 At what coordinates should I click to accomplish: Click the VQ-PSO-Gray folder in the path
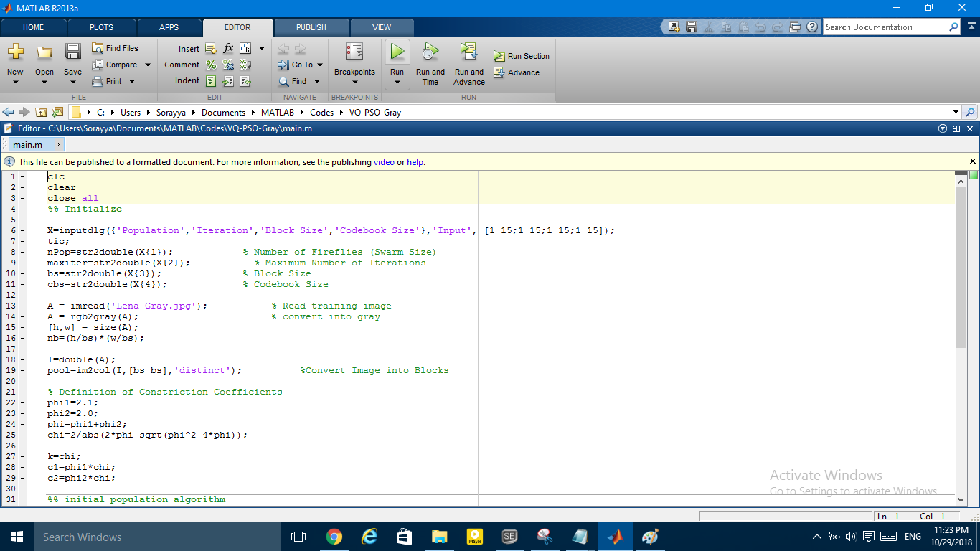click(375, 113)
